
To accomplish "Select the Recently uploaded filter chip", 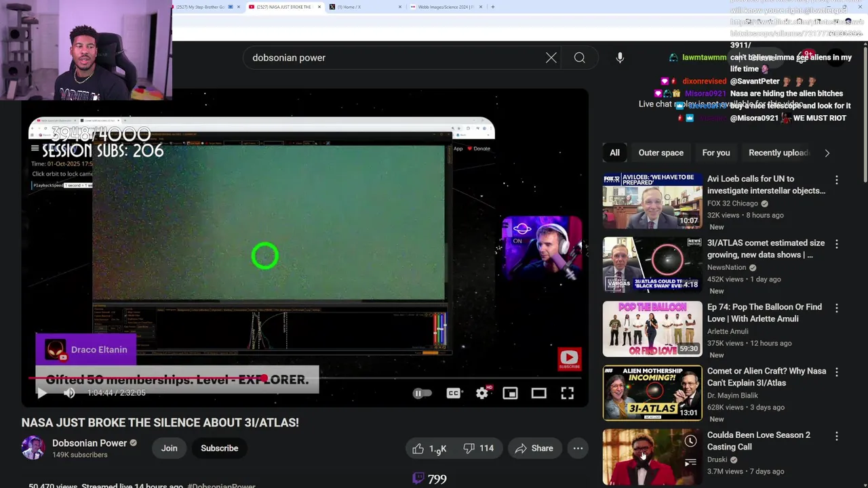I will (x=778, y=152).
